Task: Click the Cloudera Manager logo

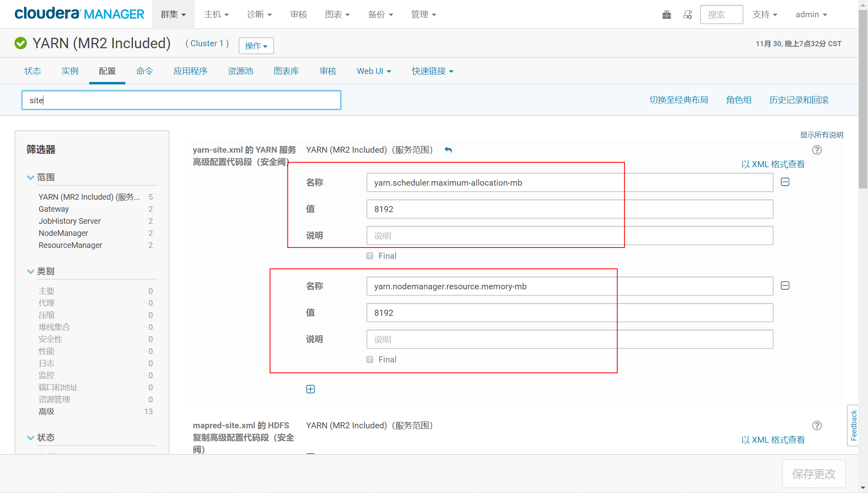Action: point(79,14)
